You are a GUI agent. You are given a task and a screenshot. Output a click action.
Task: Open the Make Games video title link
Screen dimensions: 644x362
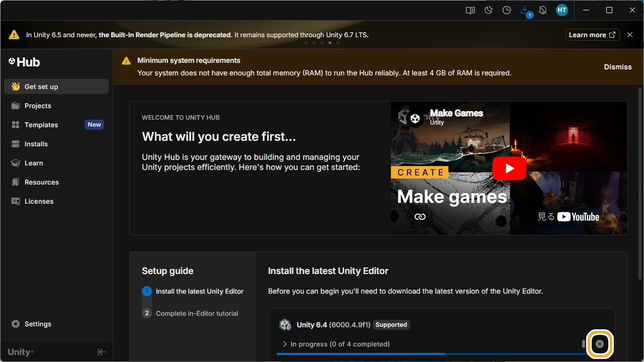[456, 113]
